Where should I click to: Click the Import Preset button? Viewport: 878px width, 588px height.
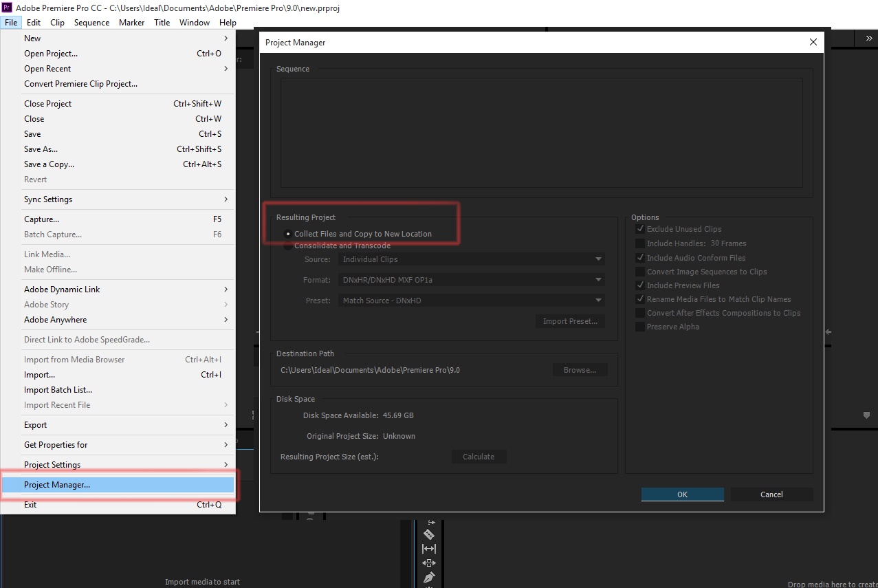tap(570, 321)
